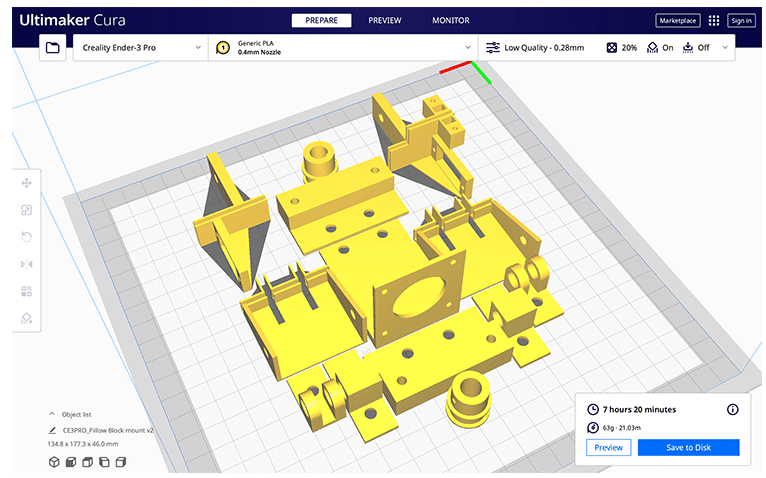Switch to front view cube icon
The image size is (766, 478).
pos(71,462)
